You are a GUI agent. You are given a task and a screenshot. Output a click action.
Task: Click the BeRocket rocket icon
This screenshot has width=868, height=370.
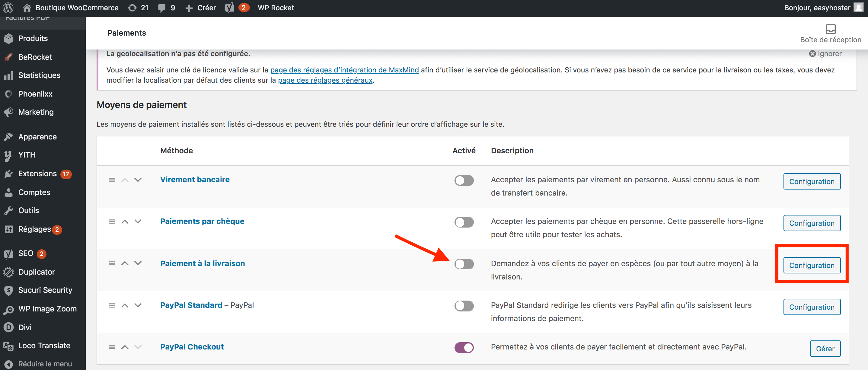(x=9, y=57)
